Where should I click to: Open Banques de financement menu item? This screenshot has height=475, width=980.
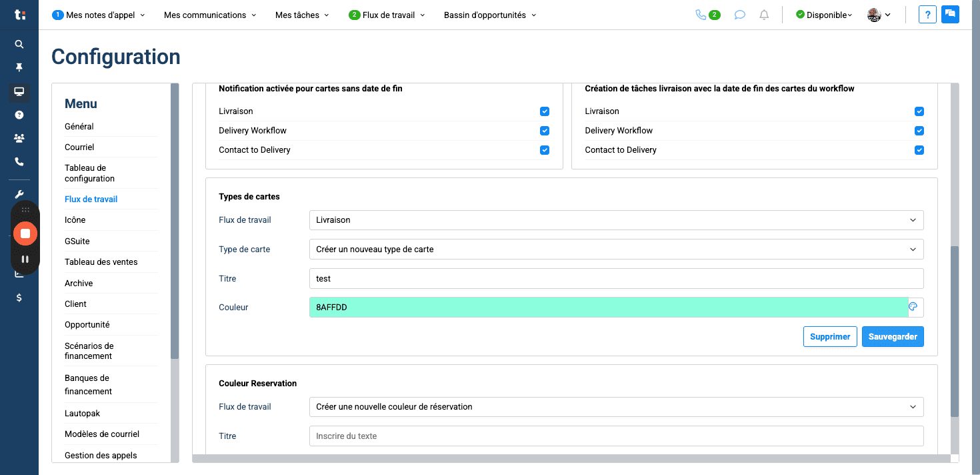tap(88, 384)
